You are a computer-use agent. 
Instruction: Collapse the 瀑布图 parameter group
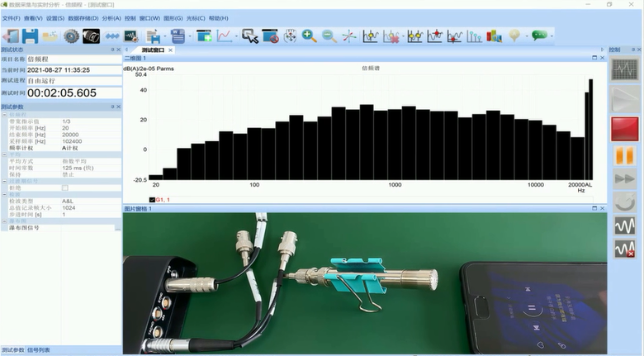(4, 221)
